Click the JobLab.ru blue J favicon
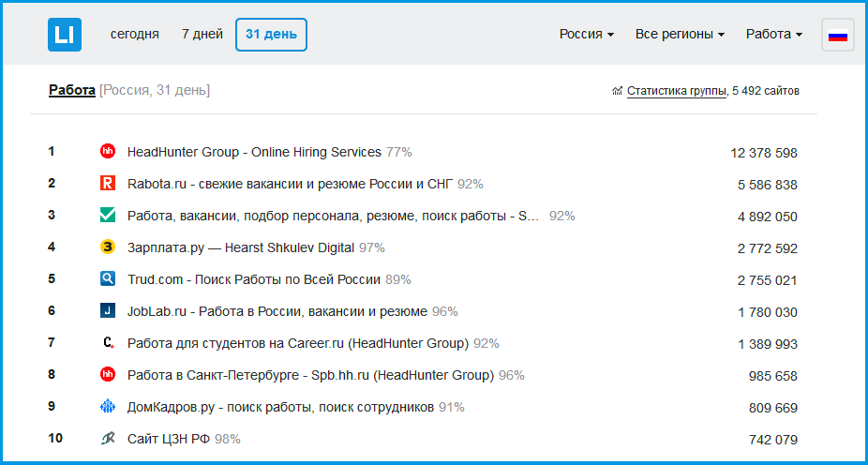The image size is (868, 465). pos(108,310)
